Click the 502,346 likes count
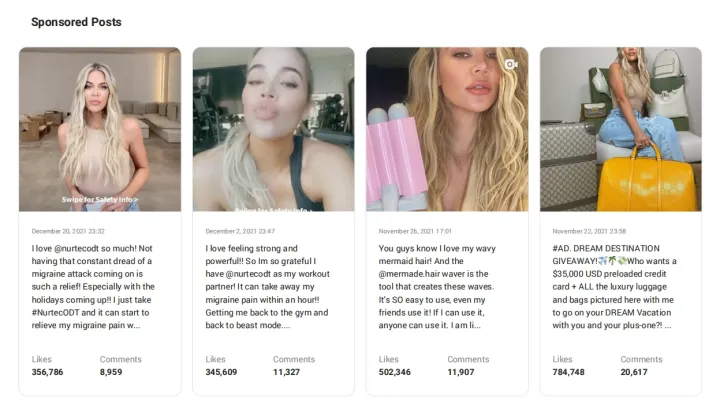Image resolution: width=720 pixels, height=416 pixels. (x=394, y=372)
